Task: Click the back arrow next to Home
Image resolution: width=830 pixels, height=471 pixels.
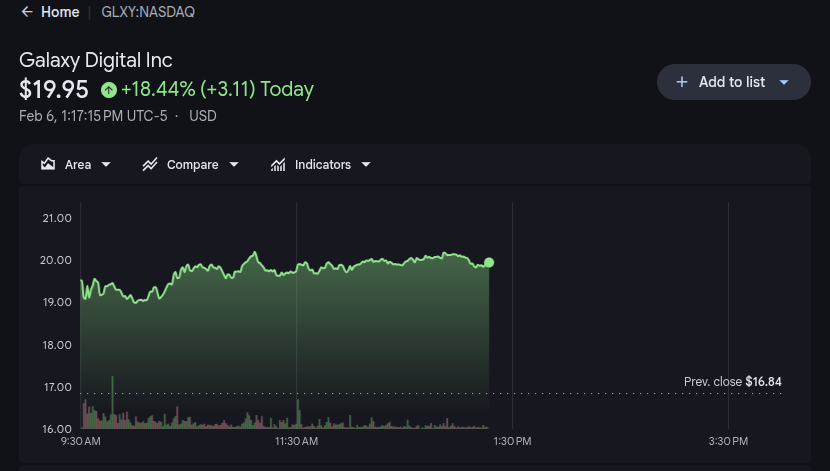Action: [26, 12]
